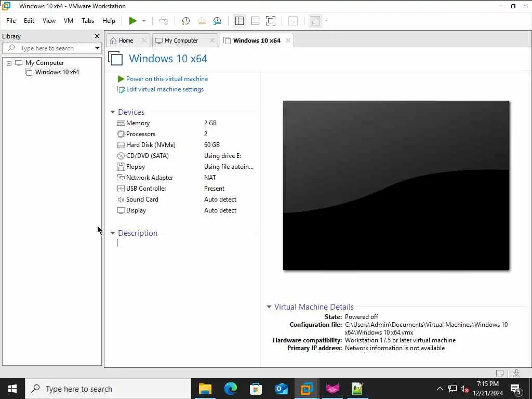Open the Help menu
The width and height of the screenshot is (532, 399).
coord(109,21)
